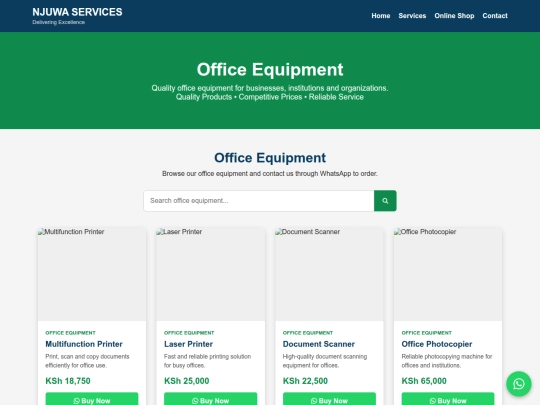540x405 pixels.
Task: Click the Document Scanner product title
Action: click(x=319, y=344)
